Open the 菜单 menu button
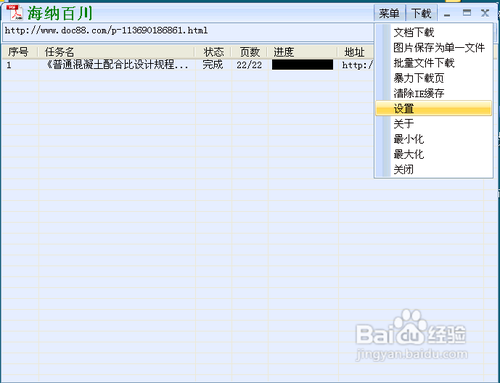500x383 pixels. click(x=389, y=13)
